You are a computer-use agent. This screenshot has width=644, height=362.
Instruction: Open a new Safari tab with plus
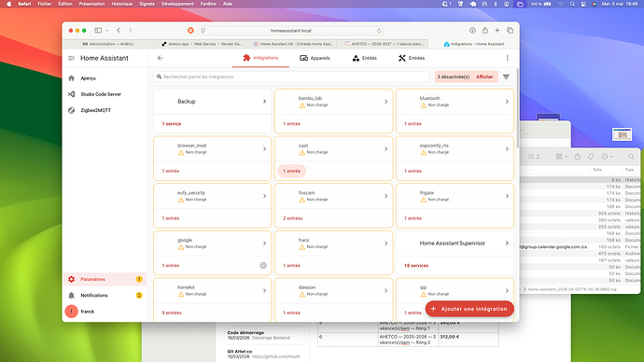point(497,31)
